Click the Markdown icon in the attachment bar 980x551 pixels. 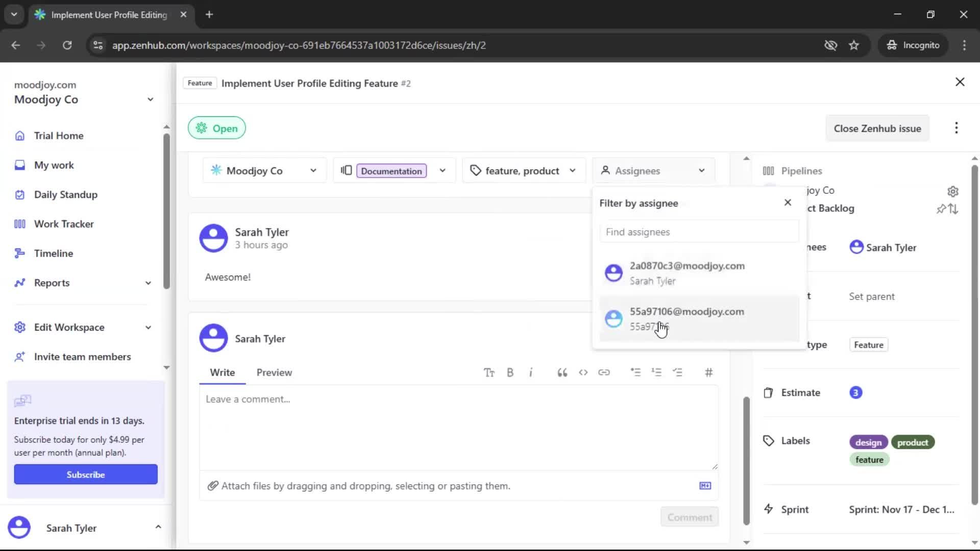(705, 486)
